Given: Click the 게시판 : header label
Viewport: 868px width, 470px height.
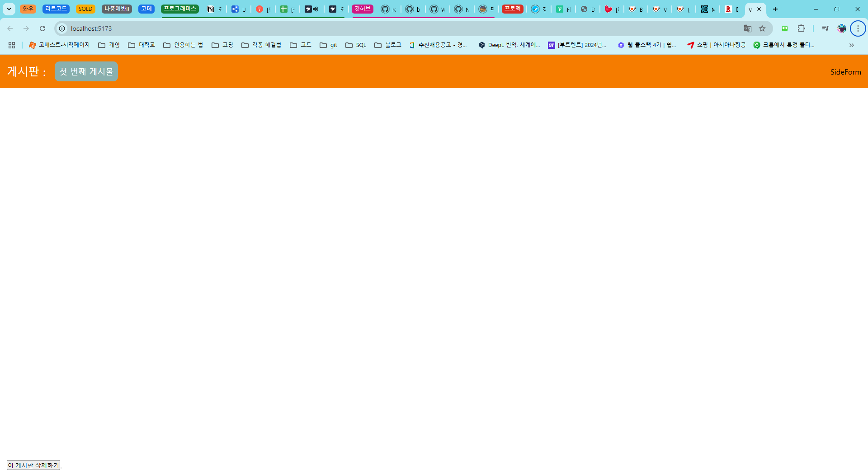Looking at the screenshot, I should 27,71.
